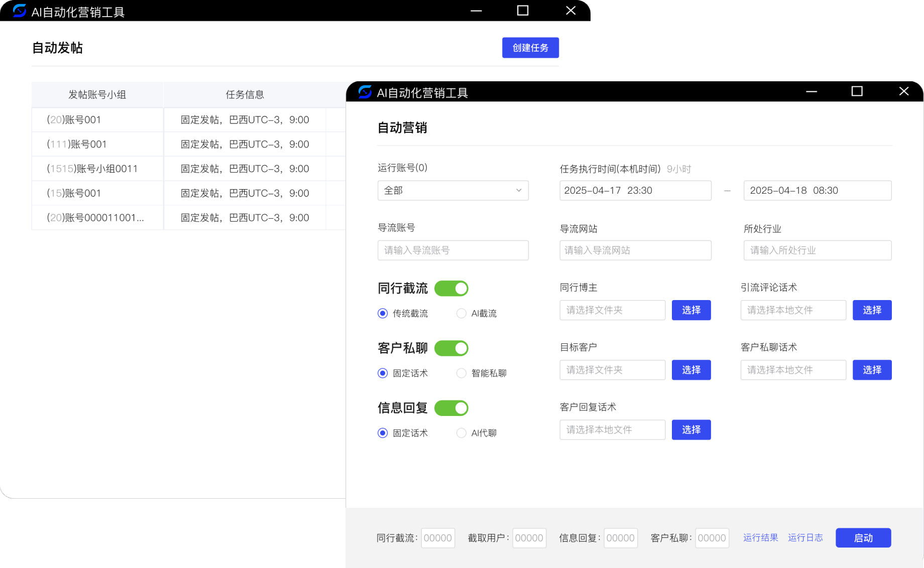Select the AI截流 radio option
Image resolution: width=924 pixels, height=568 pixels.
(x=461, y=314)
